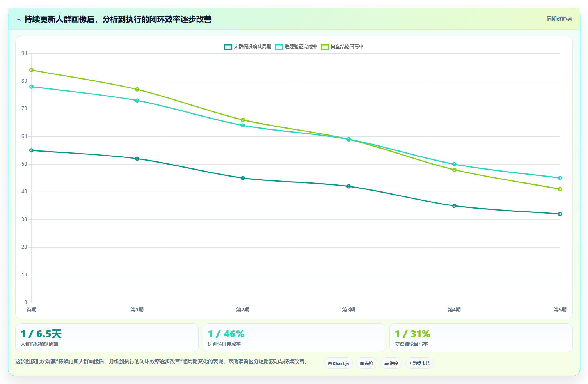Click the 第3期 x-axis label
588x384 pixels.
[x=348, y=310]
